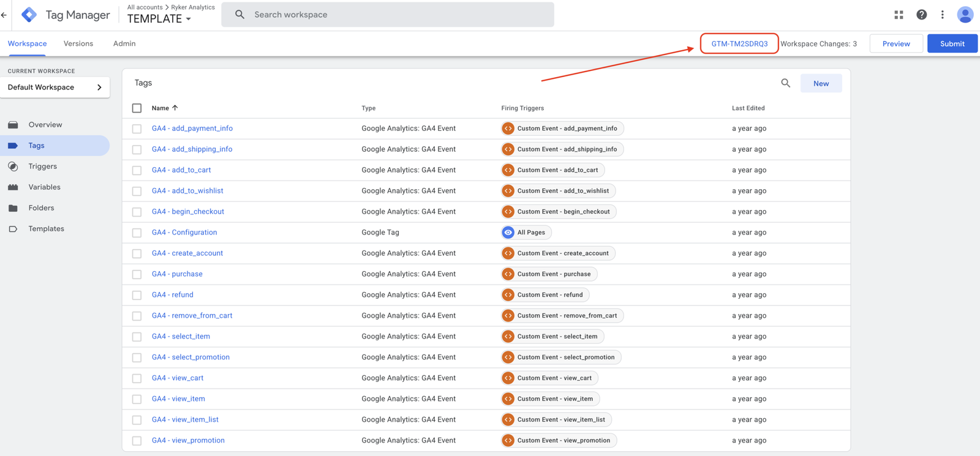Click the add_to_cart trigger code icon
980x456 pixels.
pyautogui.click(x=508, y=170)
